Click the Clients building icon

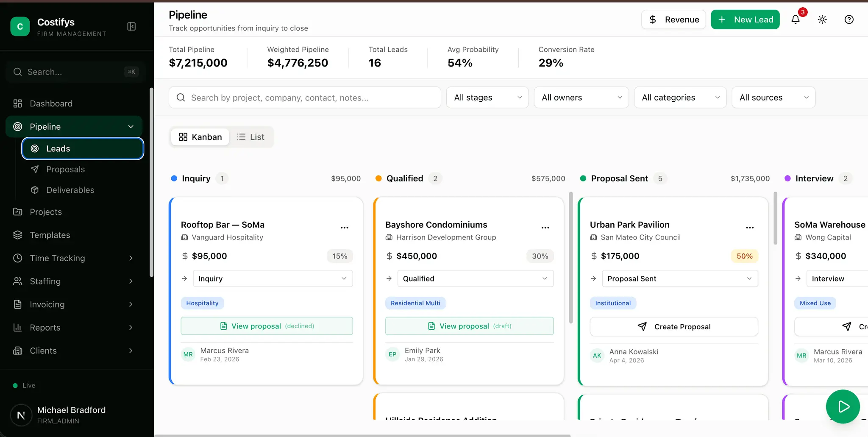point(17,351)
